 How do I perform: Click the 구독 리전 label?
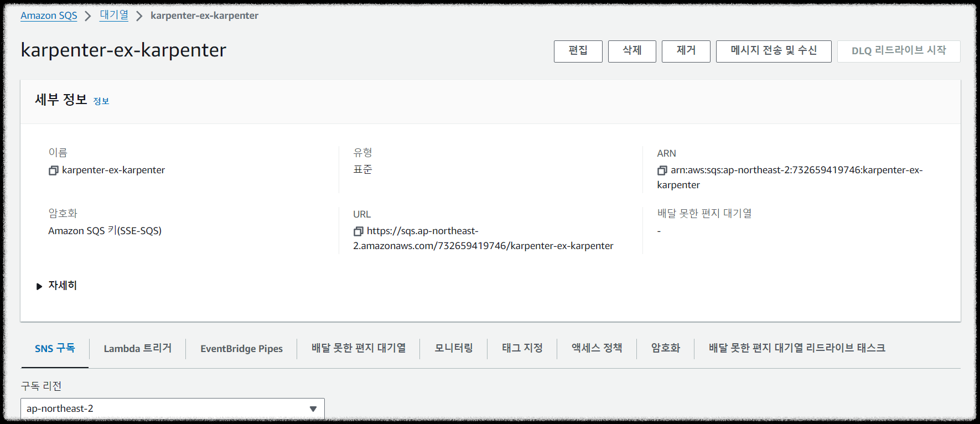click(x=41, y=386)
